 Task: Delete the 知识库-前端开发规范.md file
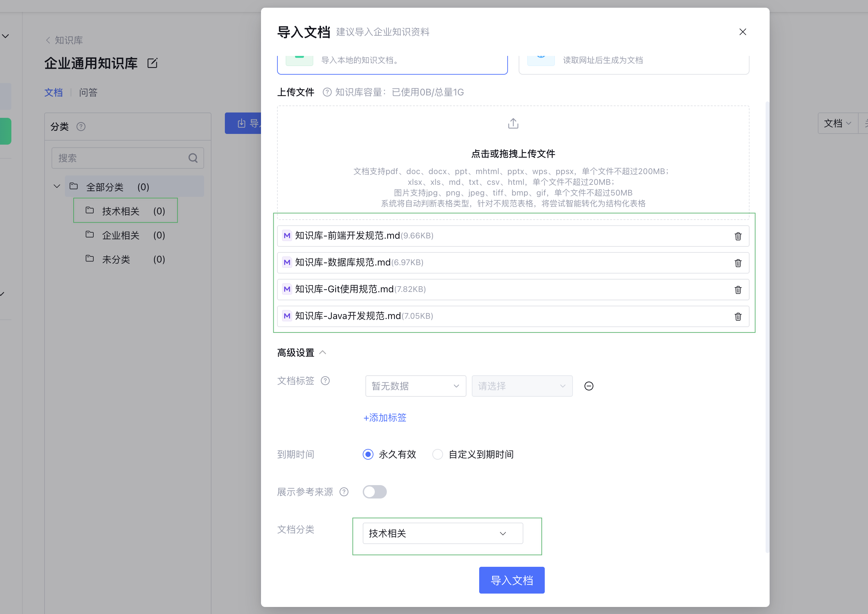[738, 236]
